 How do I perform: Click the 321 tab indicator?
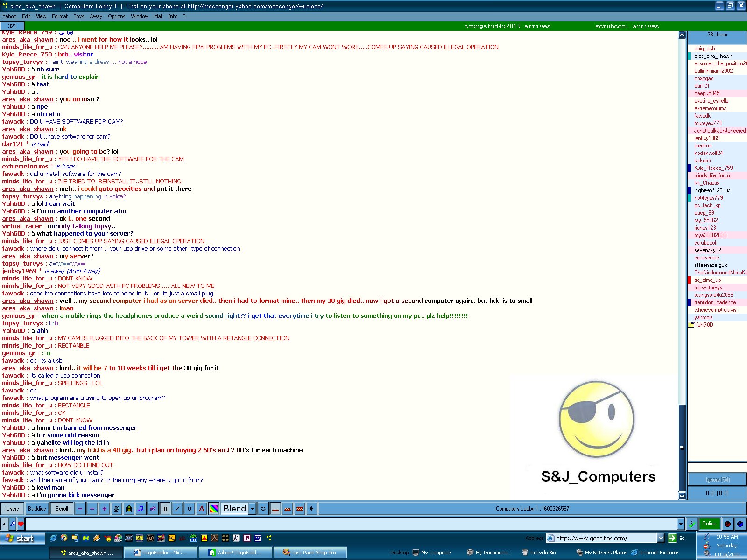pos(12,26)
